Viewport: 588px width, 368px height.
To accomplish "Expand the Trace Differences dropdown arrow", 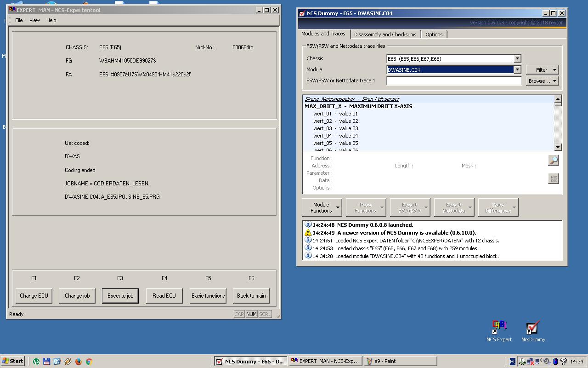I will pyautogui.click(x=514, y=207).
